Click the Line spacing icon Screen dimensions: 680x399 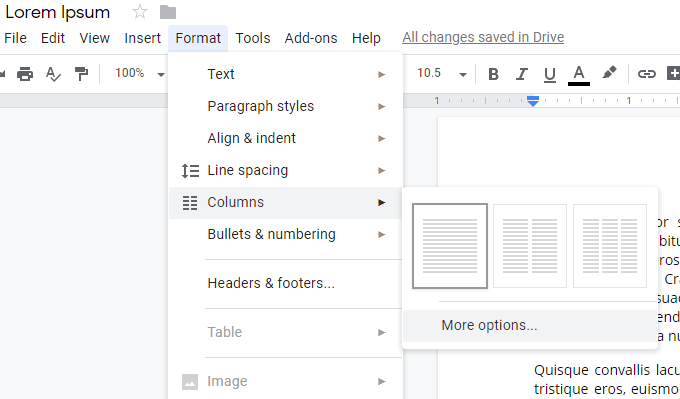pyautogui.click(x=190, y=170)
